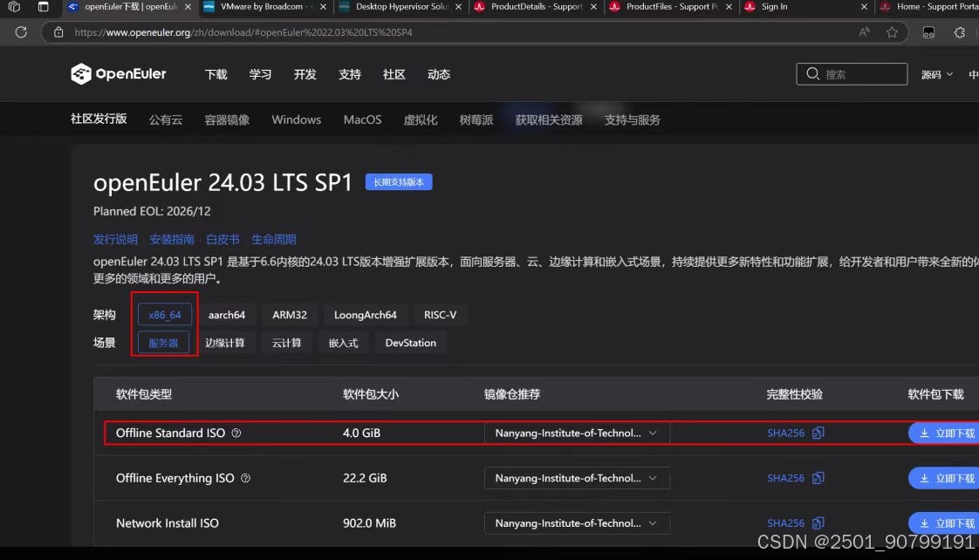Select the x86_64 architecture

pos(165,315)
